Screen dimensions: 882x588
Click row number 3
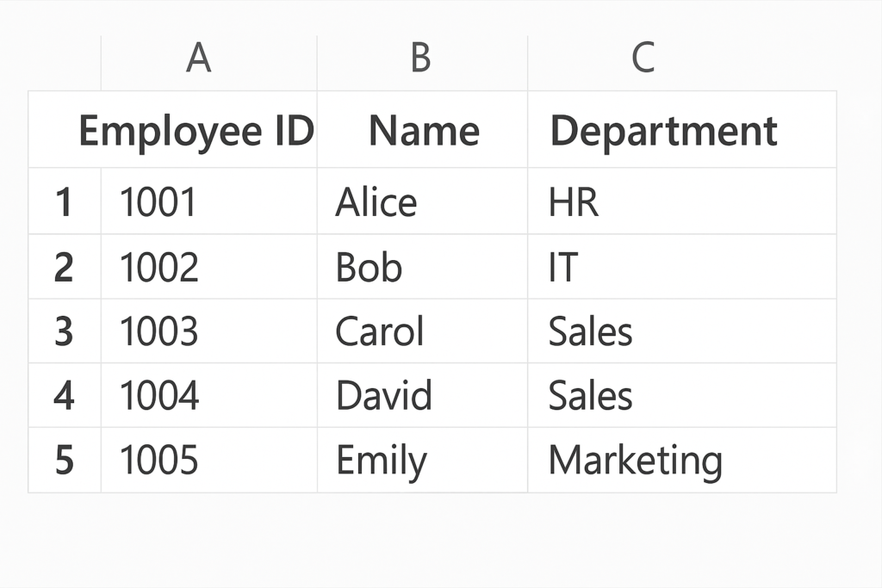click(x=64, y=331)
